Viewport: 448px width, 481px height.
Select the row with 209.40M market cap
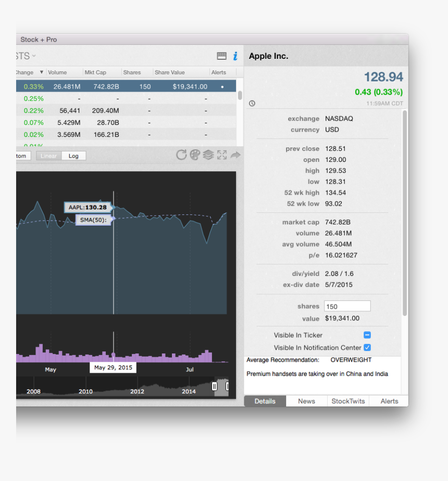tap(126, 111)
